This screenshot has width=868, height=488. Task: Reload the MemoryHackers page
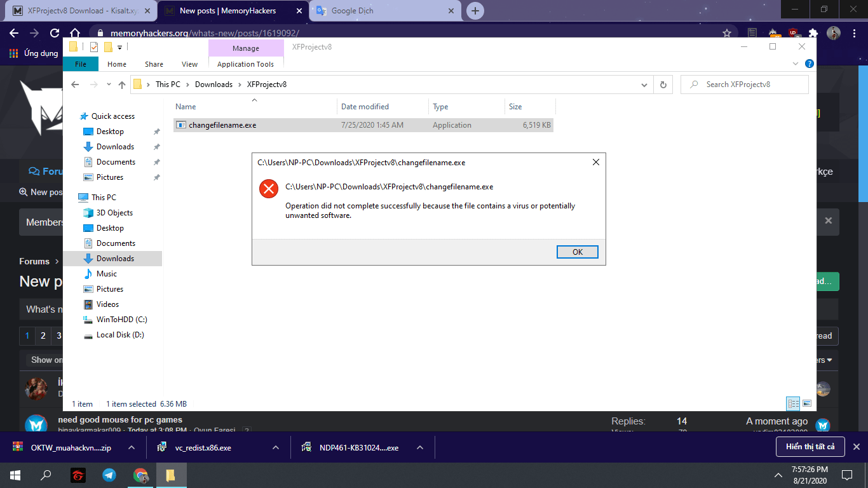click(55, 33)
